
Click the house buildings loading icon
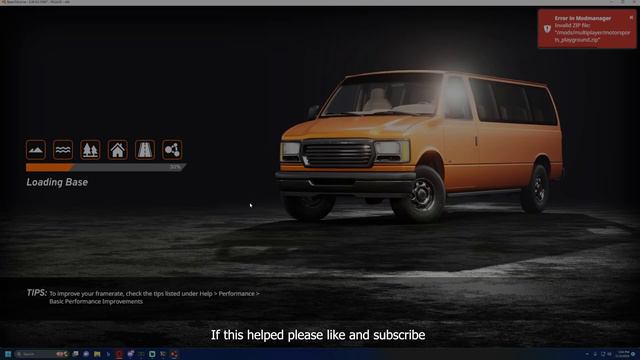point(118,150)
